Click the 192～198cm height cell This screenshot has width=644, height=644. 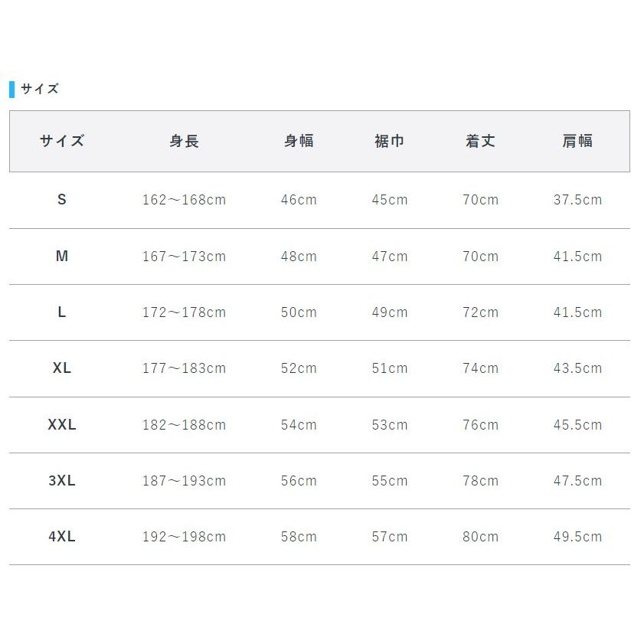(185, 537)
